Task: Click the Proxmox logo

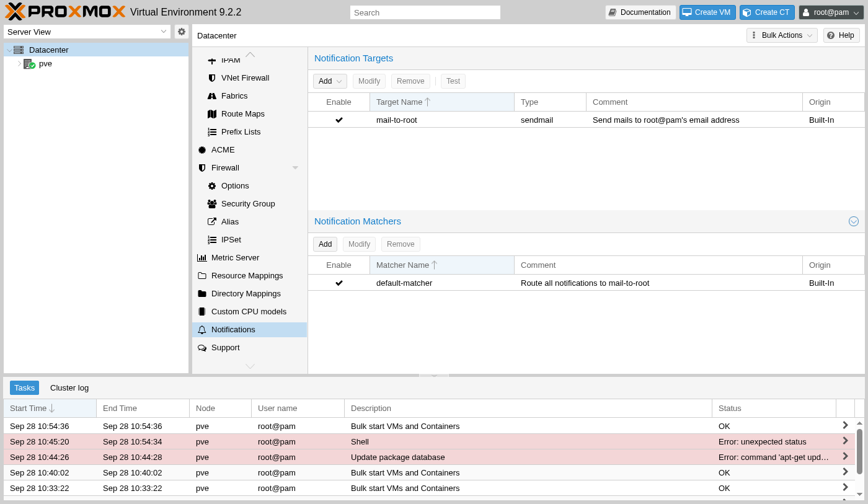Action: pyautogui.click(x=65, y=12)
